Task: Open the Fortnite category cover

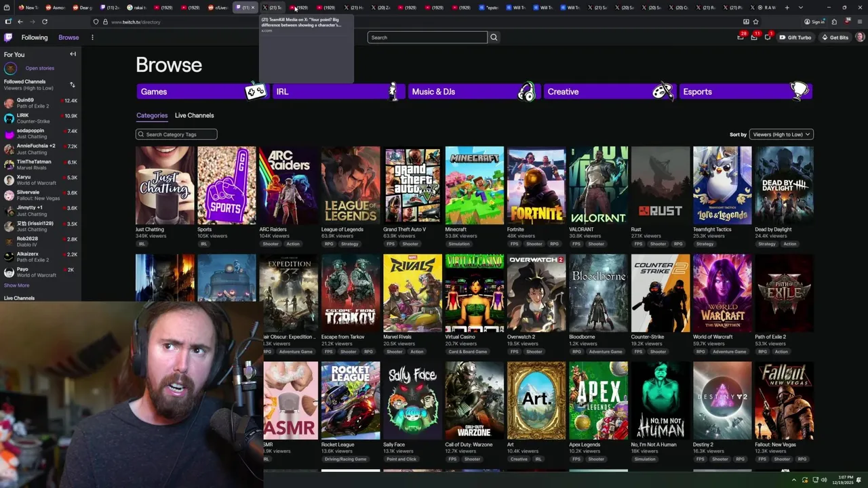Action: click(x=536, y=185)
